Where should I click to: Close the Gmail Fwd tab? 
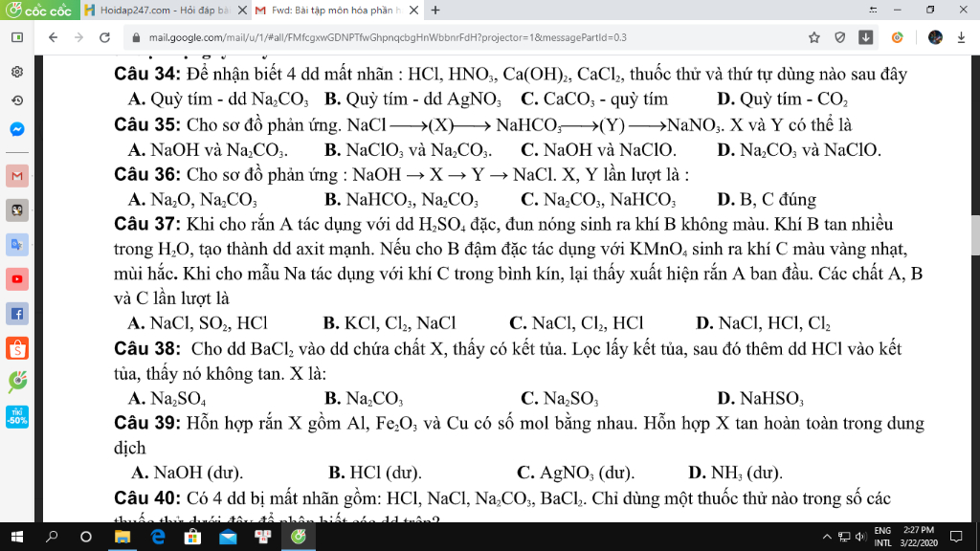point(413,10)
